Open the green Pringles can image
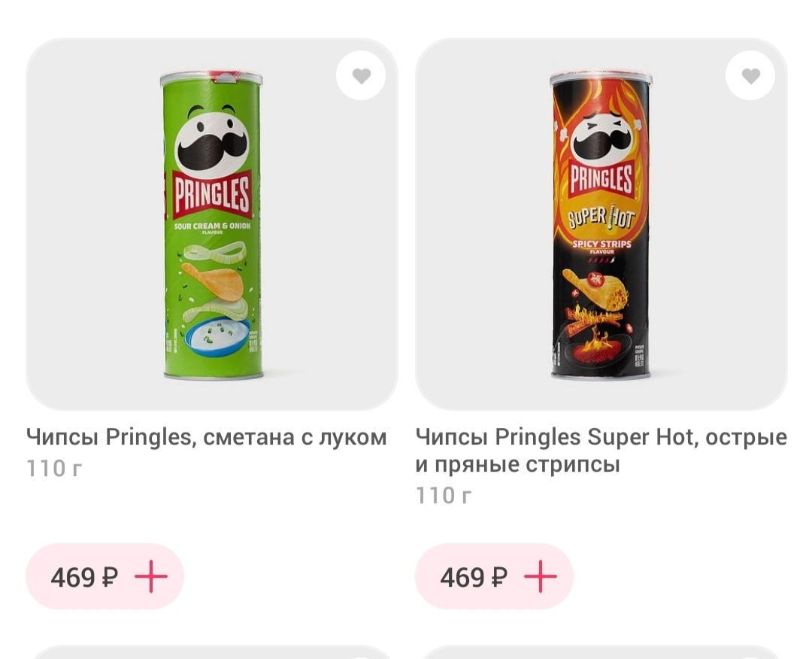812x659 pixels. [212, 226]
